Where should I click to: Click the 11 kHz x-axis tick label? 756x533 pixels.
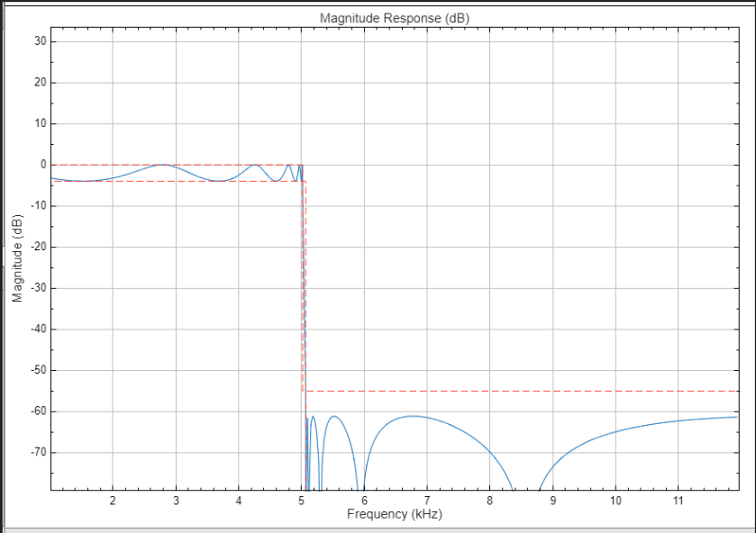coord(679,500)
